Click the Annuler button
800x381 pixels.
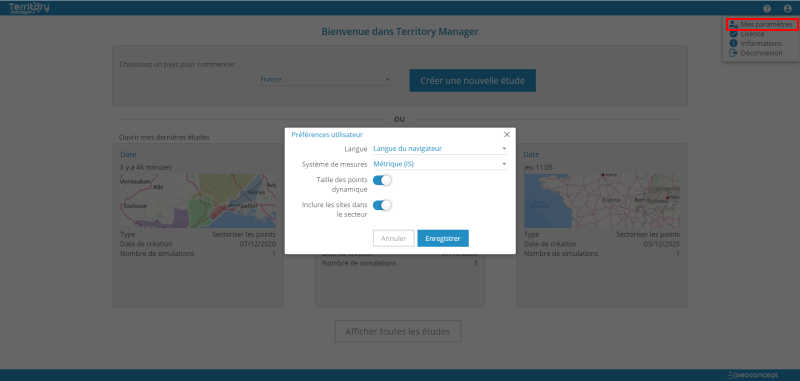tap(393, 238)
